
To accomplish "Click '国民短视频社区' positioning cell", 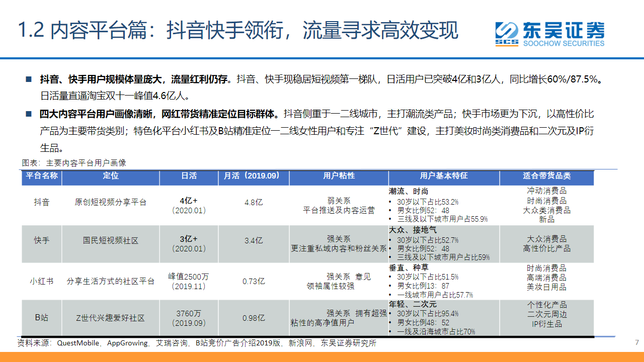I will (x=111, y=240).
